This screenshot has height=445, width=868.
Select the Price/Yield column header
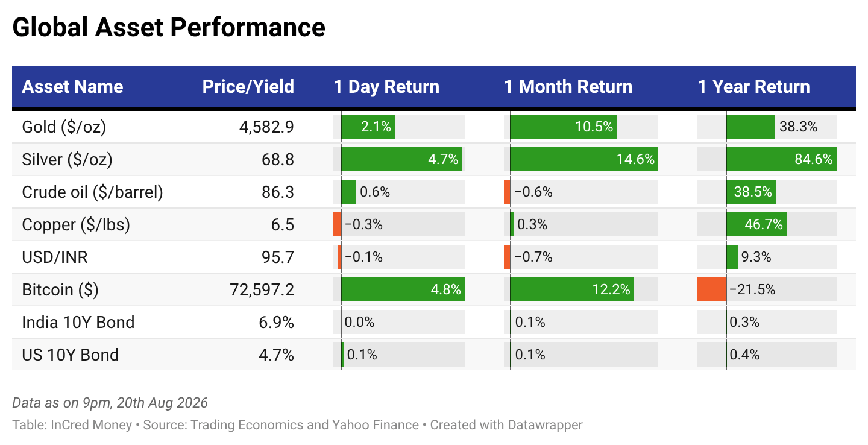click(248, 87)
